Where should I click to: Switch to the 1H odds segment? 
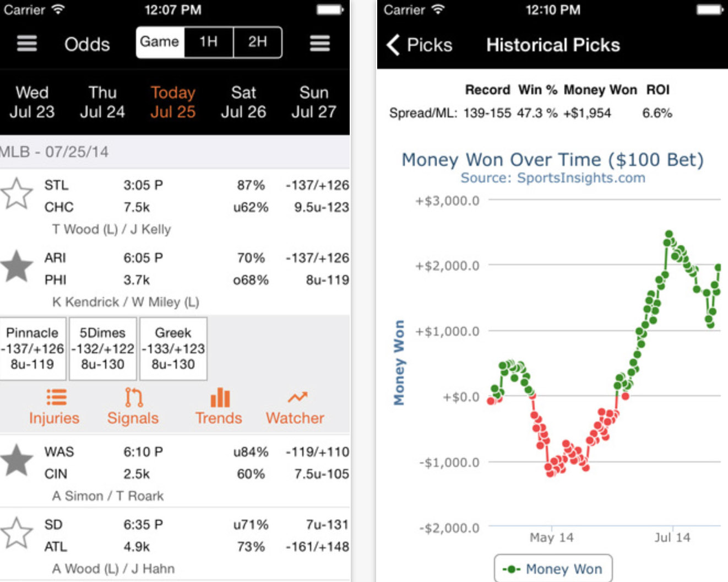208,42
